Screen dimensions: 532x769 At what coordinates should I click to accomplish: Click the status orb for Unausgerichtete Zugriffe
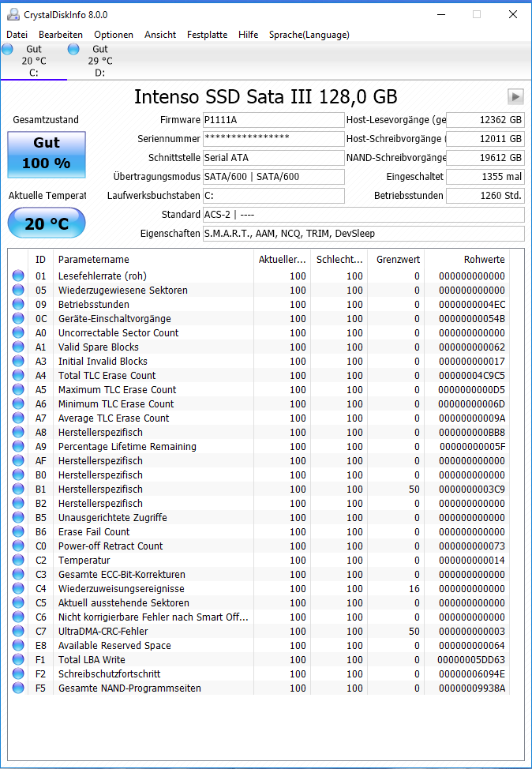click(18, 518)
